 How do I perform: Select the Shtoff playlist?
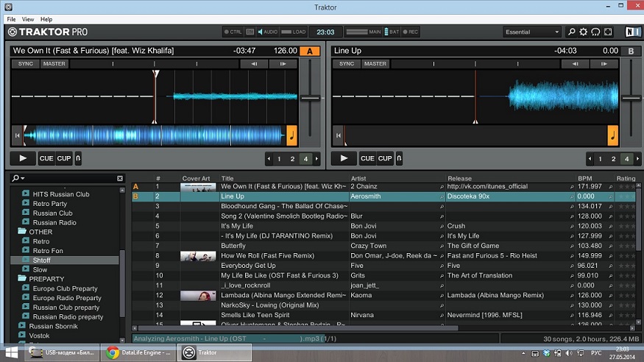tap(65, 260)
